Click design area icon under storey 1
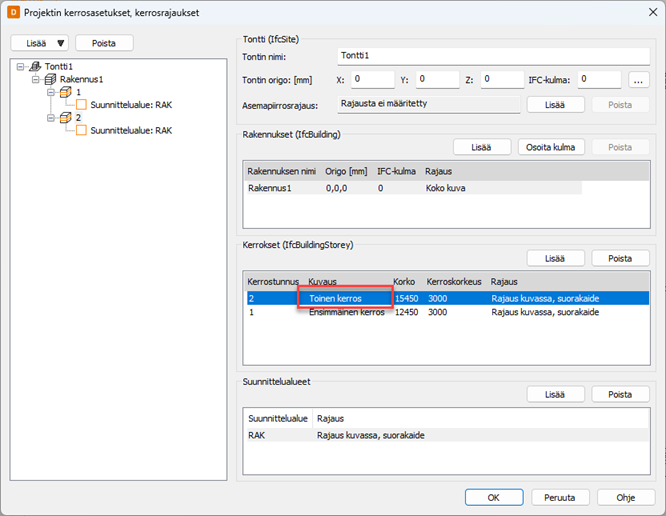666x516 pixels. pyautogui.click(x=81, y=105)
